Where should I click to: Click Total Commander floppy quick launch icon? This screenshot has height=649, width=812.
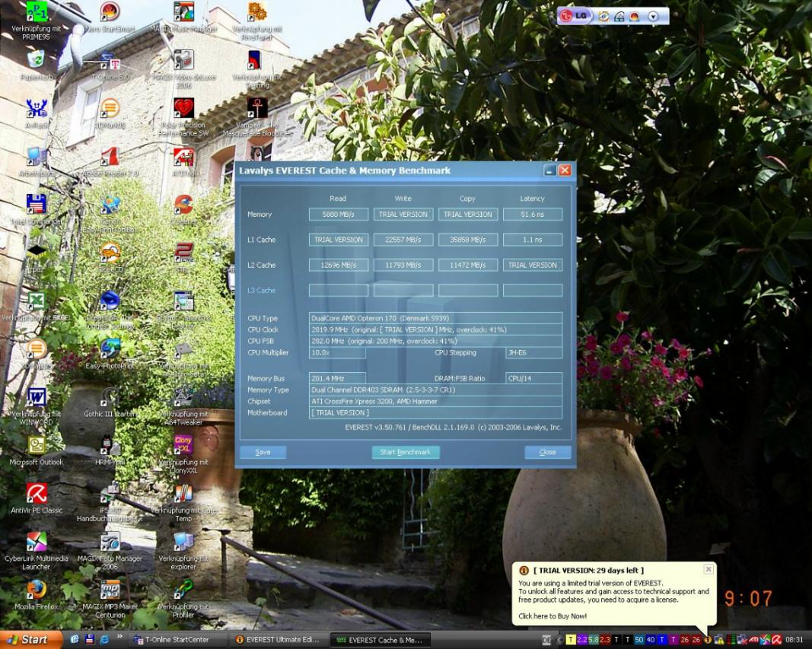pos(89,640)
